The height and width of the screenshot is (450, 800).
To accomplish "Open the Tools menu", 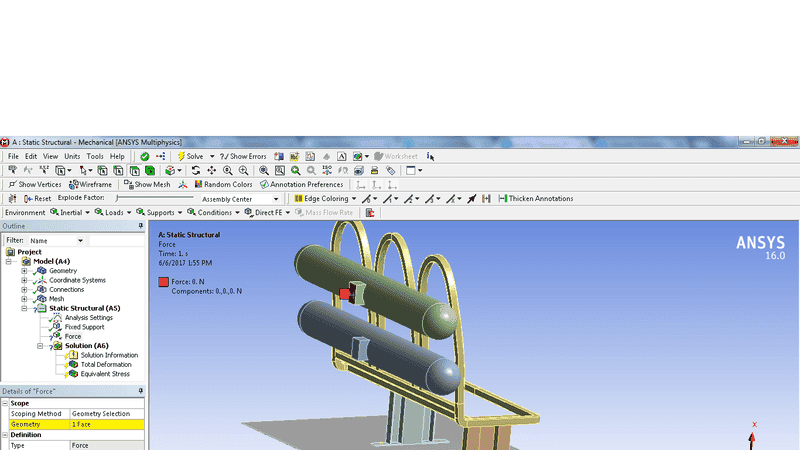I will coord(95,156).
